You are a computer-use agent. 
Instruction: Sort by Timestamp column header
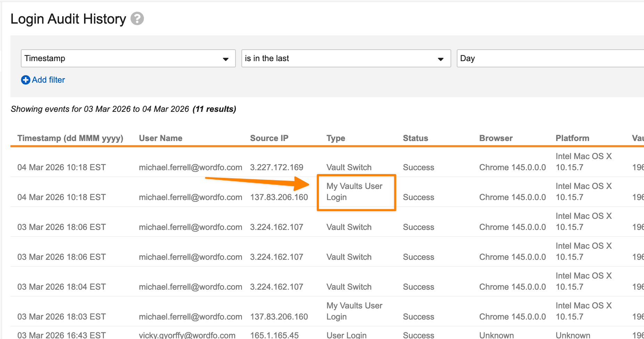click(70, 138)
